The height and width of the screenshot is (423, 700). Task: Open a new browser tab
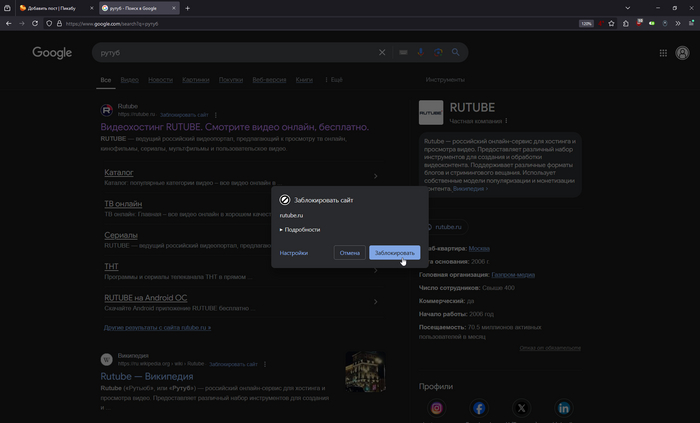coord(188,8)
